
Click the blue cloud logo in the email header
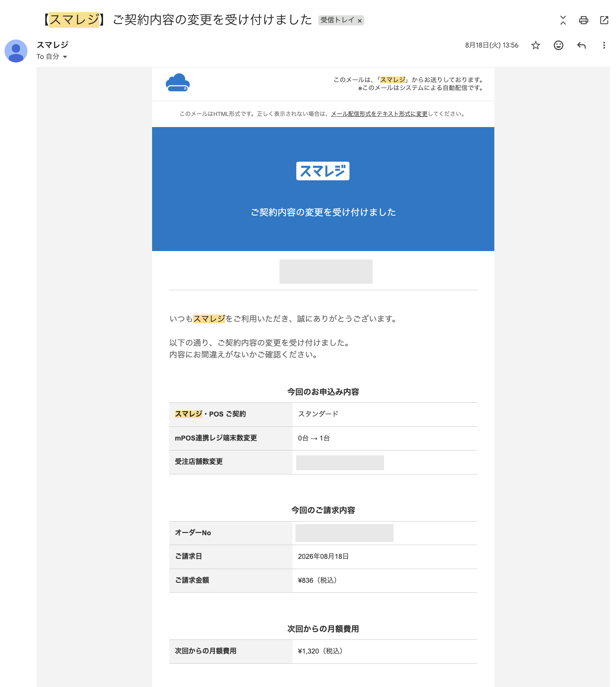pyautogui.click(x=178, y=83)
